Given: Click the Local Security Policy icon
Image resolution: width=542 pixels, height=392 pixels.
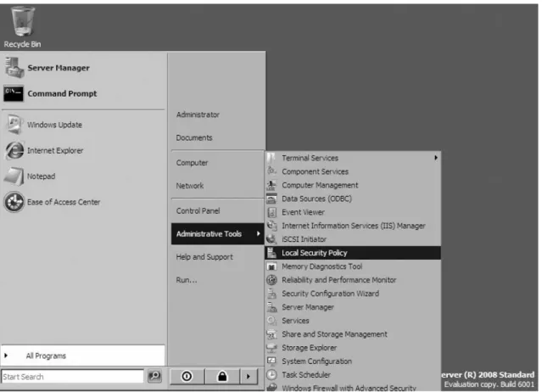Looking at the screenshot, I should click(x=271, y=253).
